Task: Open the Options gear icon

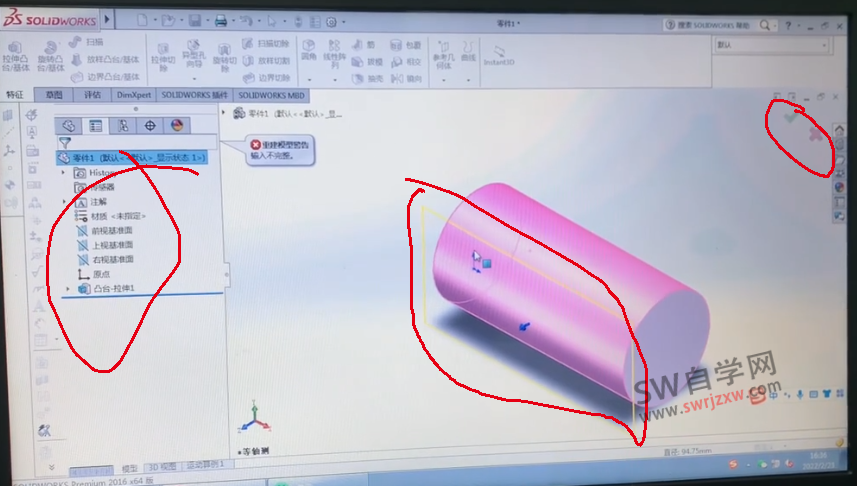Action: pos(332,22)
